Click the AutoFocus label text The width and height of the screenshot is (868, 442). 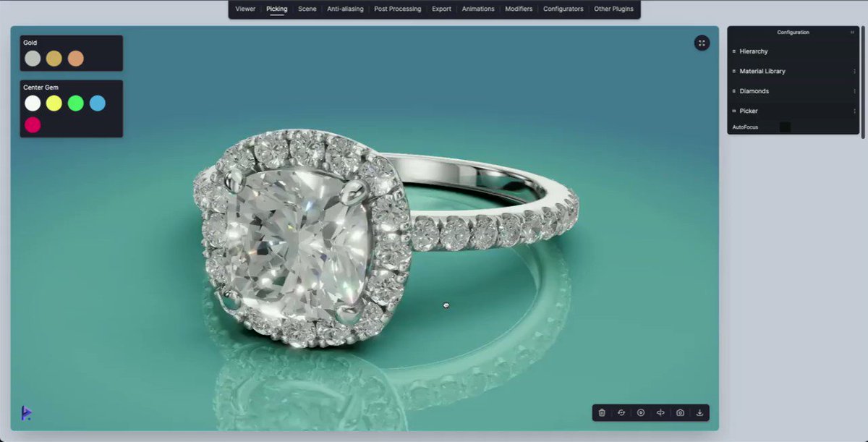745,127
